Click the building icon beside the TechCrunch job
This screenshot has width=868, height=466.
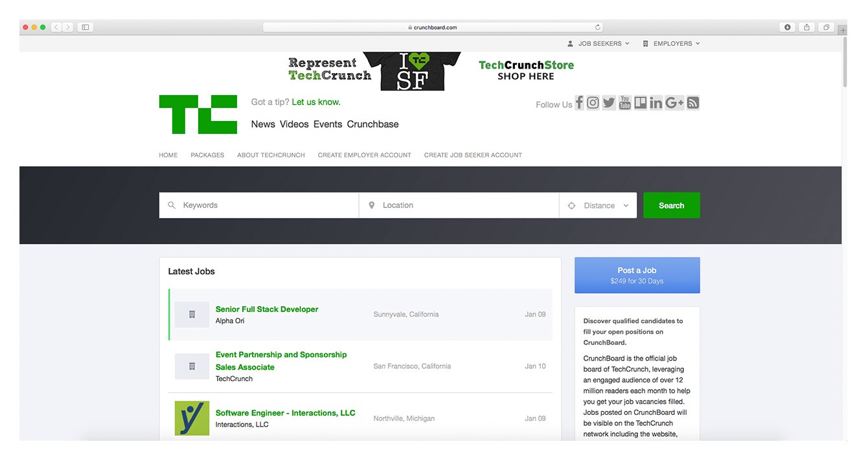(x=192, y=366)
